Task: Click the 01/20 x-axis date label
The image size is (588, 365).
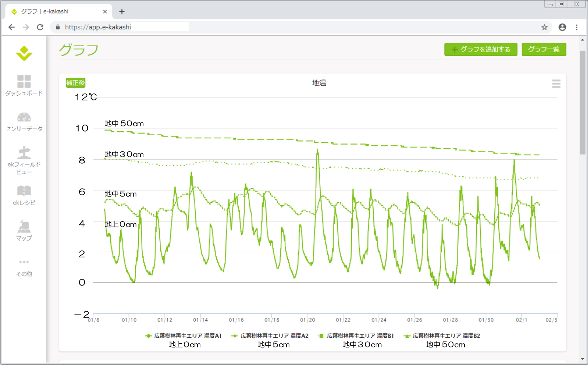Action: 308,320
